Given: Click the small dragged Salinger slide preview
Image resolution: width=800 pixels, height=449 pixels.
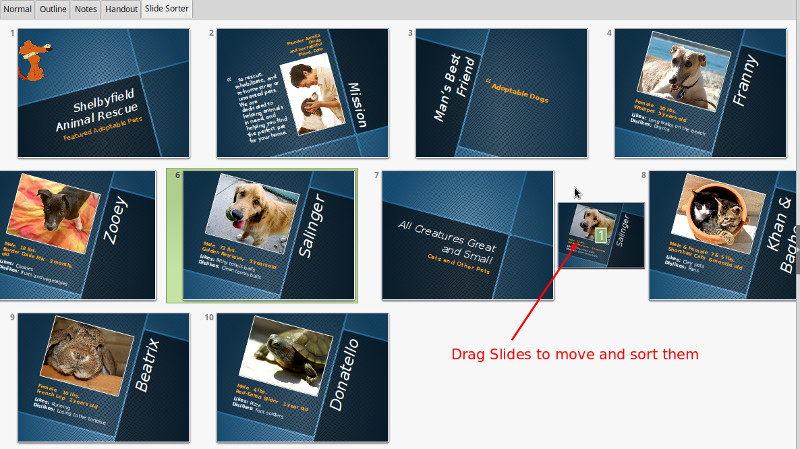Looking at the screenshot, I should pos(600,235).
